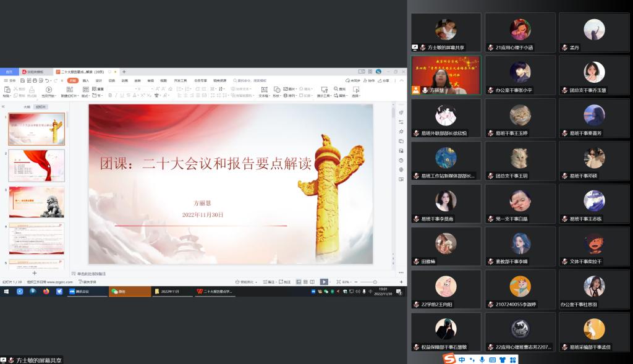Select the second slide thumbnail

click(x=36, y=164)
